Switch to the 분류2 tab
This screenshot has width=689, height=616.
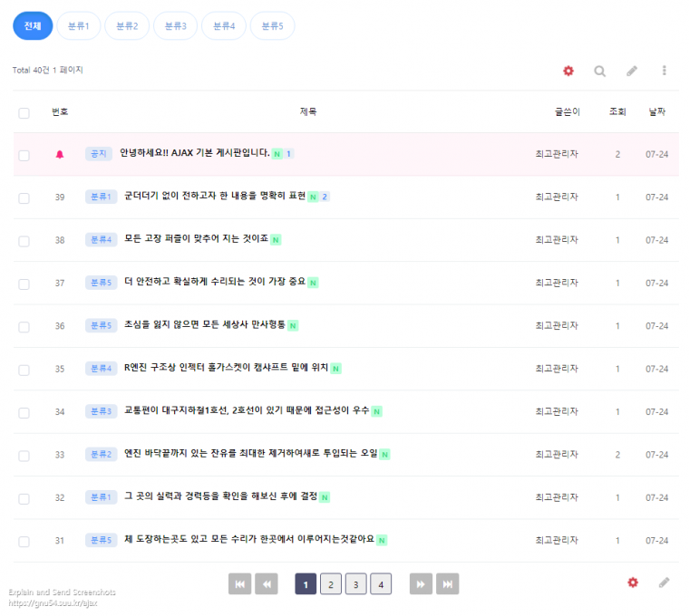click(x=127, y=26)
